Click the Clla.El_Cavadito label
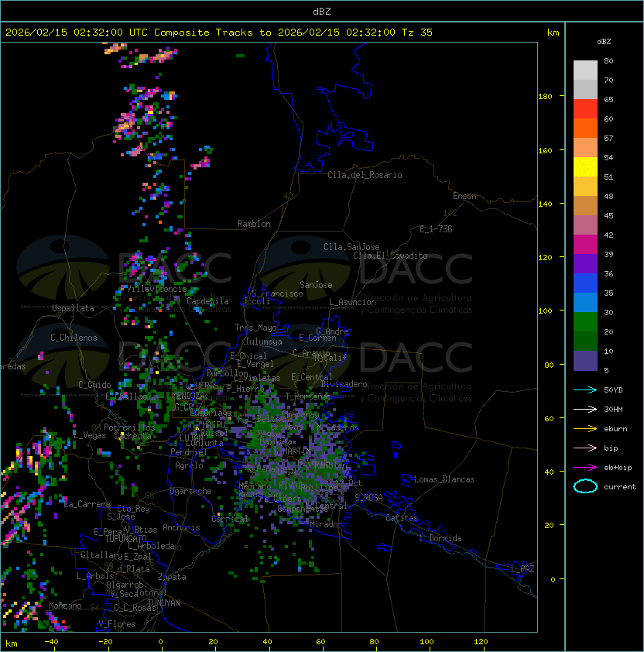Image resolution: width=644 pixels, height=652 pixels. 390,256
